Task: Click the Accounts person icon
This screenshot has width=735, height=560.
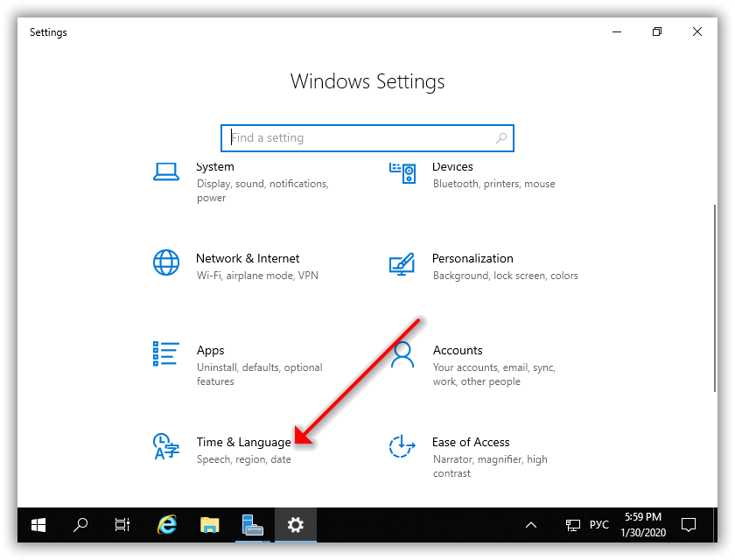Action: [402, 353]
